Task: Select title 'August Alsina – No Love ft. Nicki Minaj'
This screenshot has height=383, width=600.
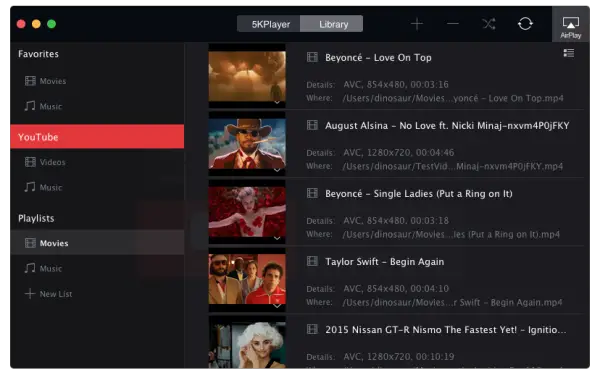Action: point(447,125)
